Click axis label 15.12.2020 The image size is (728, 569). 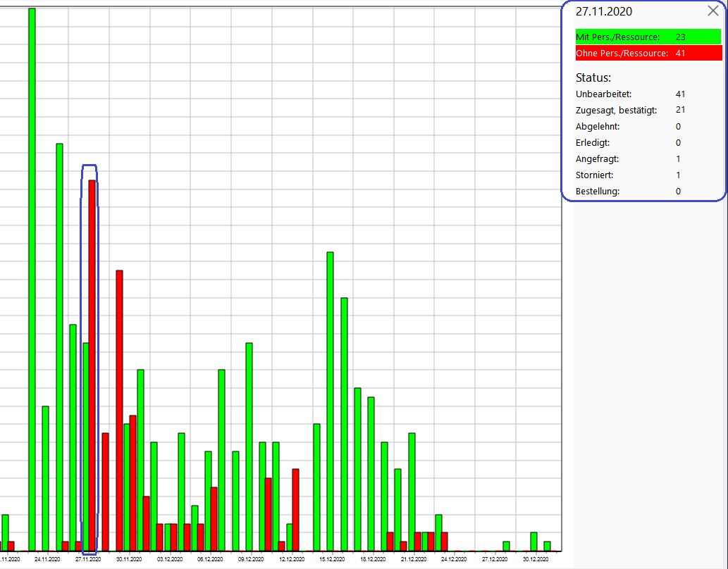pos(332,559)
